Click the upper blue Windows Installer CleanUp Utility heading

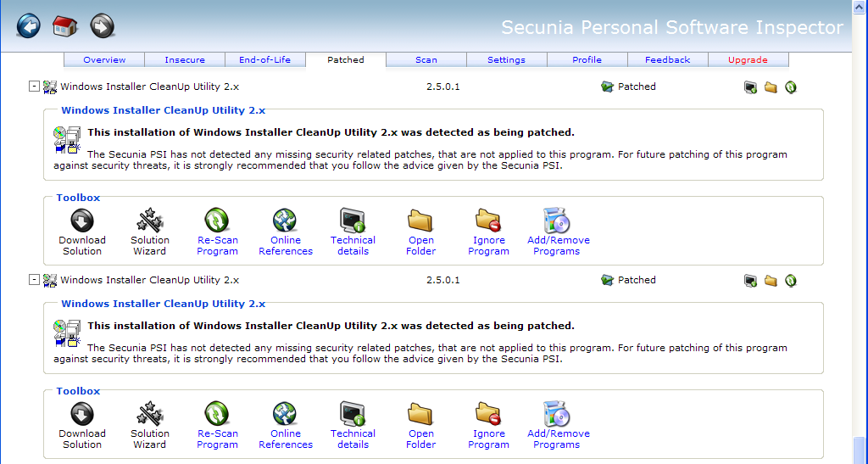(164, 110)
